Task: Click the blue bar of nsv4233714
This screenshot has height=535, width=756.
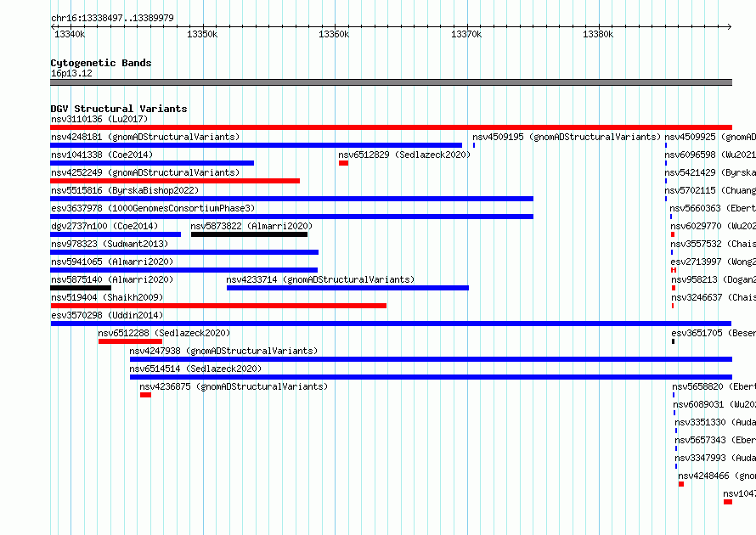Action: click(x=347, y=288)
